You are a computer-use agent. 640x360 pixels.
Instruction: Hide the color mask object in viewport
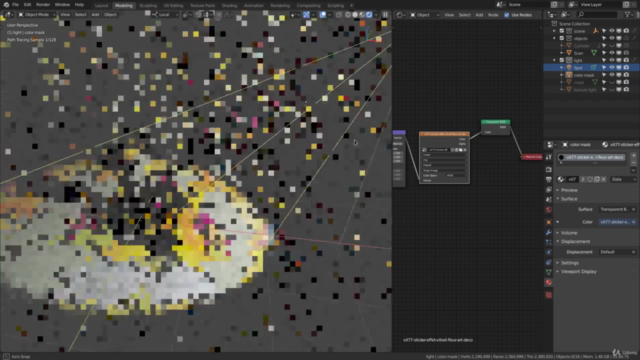(x=611, y=75)
